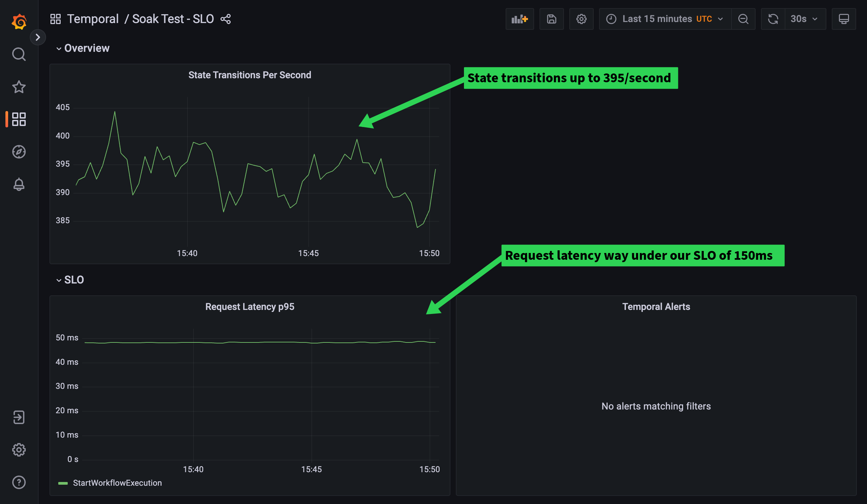Click the UTC timezone label

(704, 19)
